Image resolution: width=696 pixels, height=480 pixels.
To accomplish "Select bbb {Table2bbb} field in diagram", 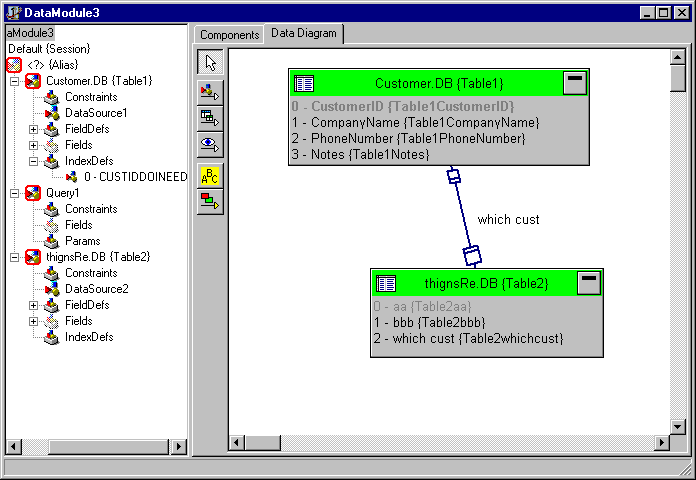I will click(x=430, y=322).
